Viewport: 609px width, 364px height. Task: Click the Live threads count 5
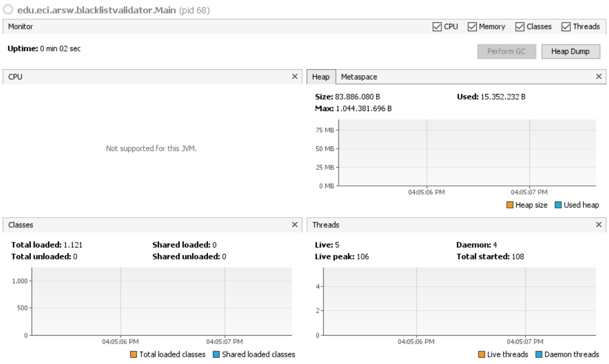(x=337, y=245)
